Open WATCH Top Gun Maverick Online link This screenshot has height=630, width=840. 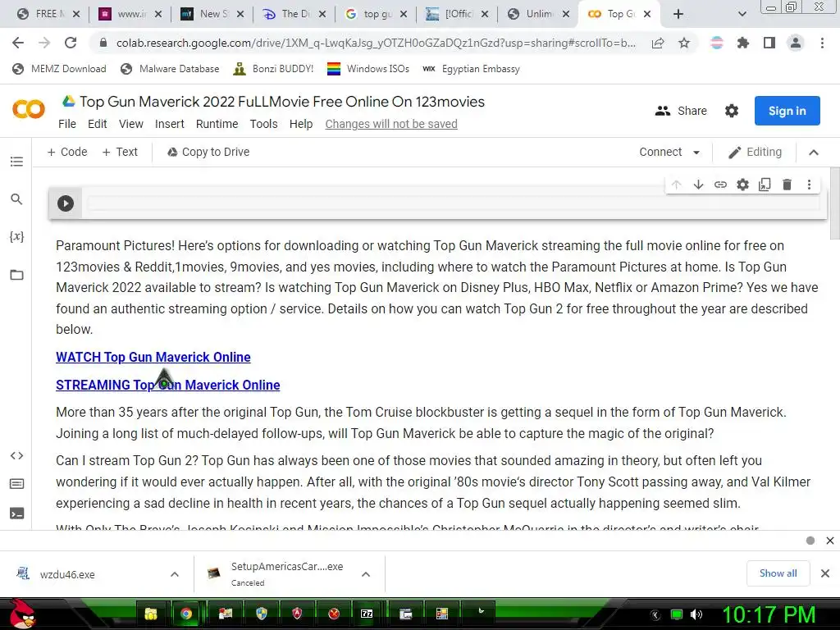153,358
